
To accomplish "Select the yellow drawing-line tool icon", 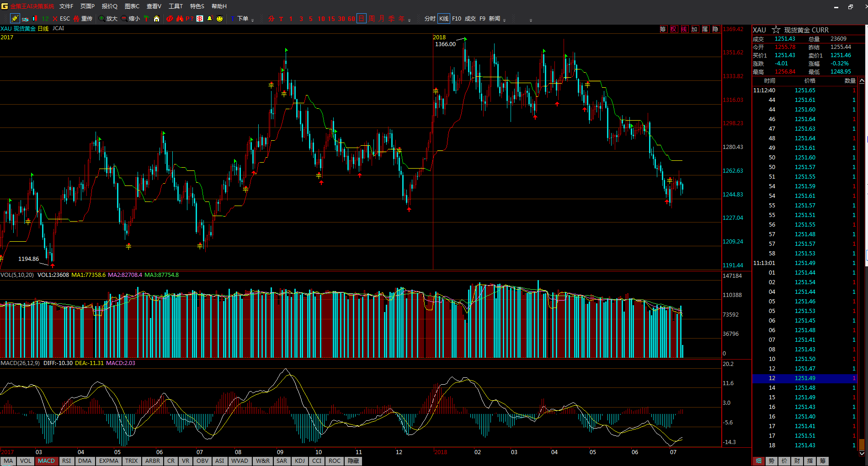I will pos(15,19).
